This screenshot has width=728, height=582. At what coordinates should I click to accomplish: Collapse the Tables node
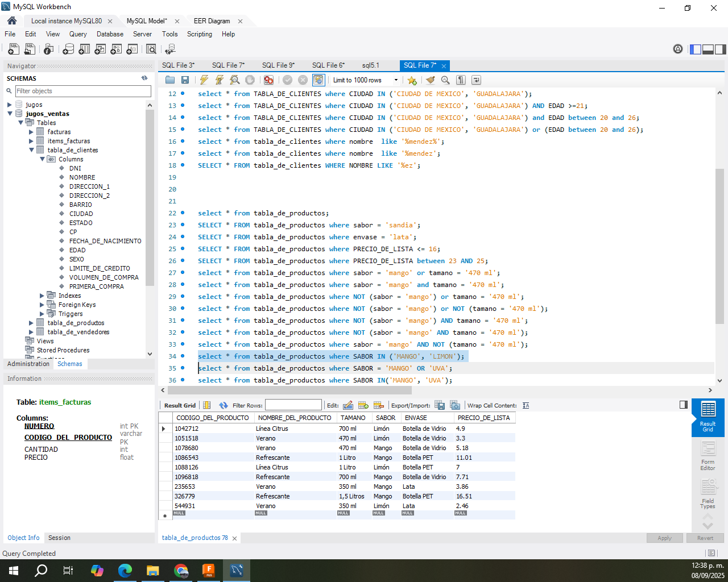pos(20,123)
